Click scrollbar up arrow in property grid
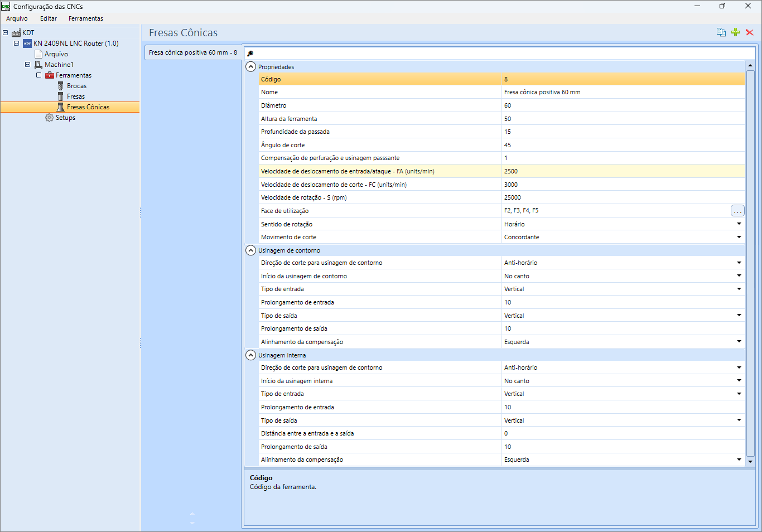This screenshot has width=762, height=532. point(750,65)
